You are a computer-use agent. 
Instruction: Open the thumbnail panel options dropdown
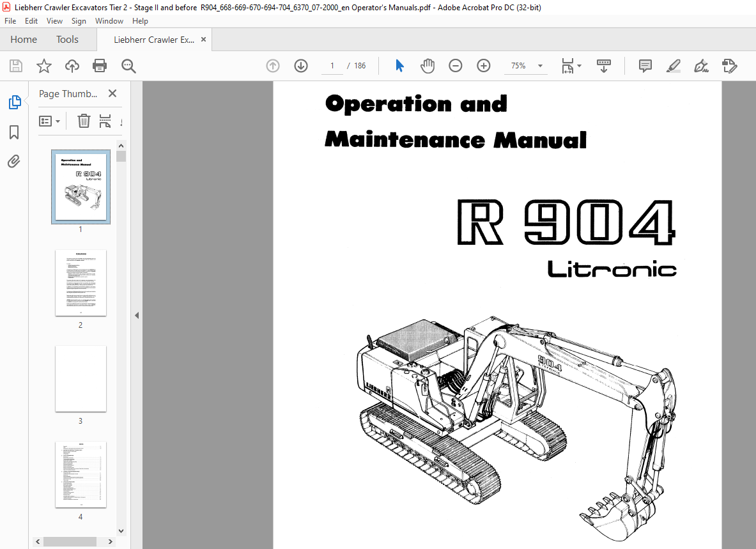pyautogui.click(x=49, y=121)
